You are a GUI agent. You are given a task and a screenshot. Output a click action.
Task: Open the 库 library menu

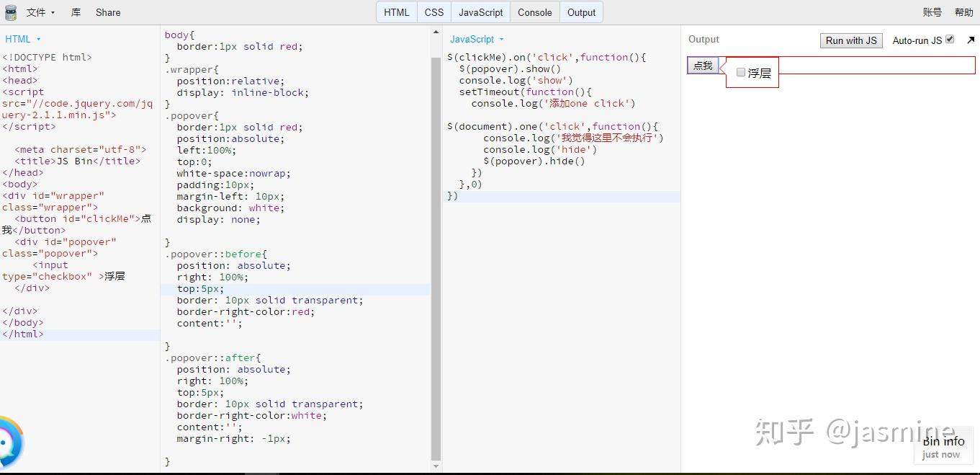[76, 12]
